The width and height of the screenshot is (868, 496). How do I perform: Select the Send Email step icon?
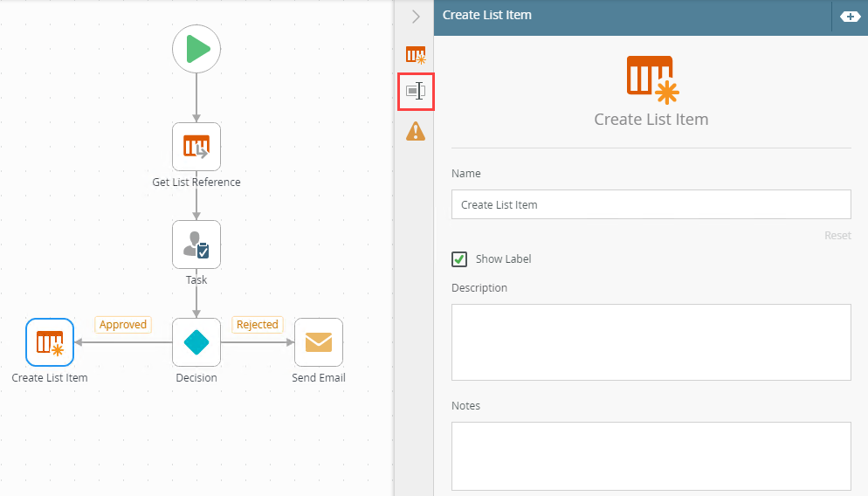click(319, 342)
